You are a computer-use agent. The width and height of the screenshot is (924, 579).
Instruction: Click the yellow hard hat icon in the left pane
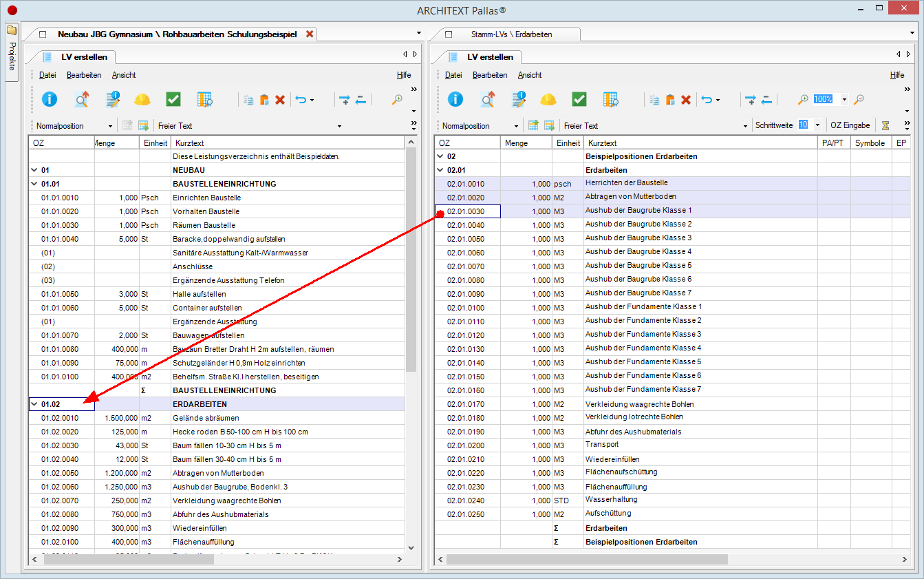[142, 99]
